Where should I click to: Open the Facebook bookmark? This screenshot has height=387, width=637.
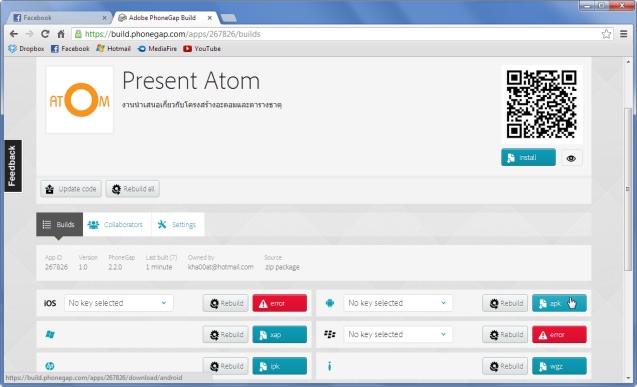pos(70,49)
